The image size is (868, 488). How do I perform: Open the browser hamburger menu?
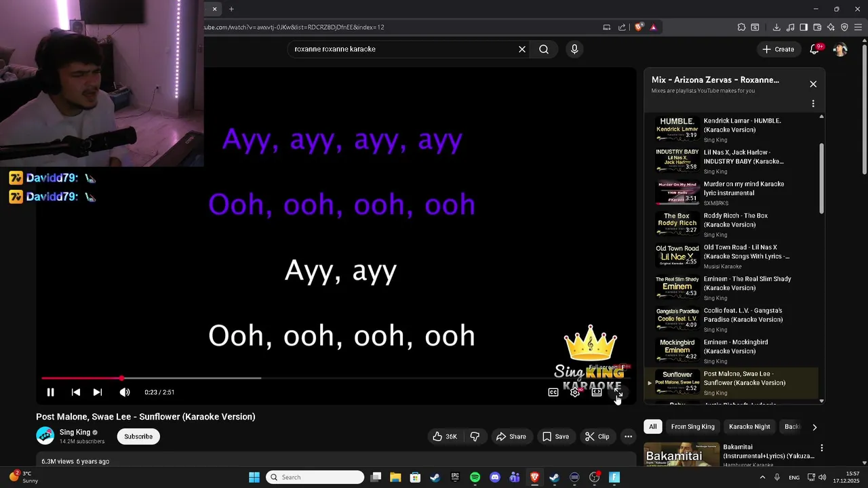pos(858,27)
